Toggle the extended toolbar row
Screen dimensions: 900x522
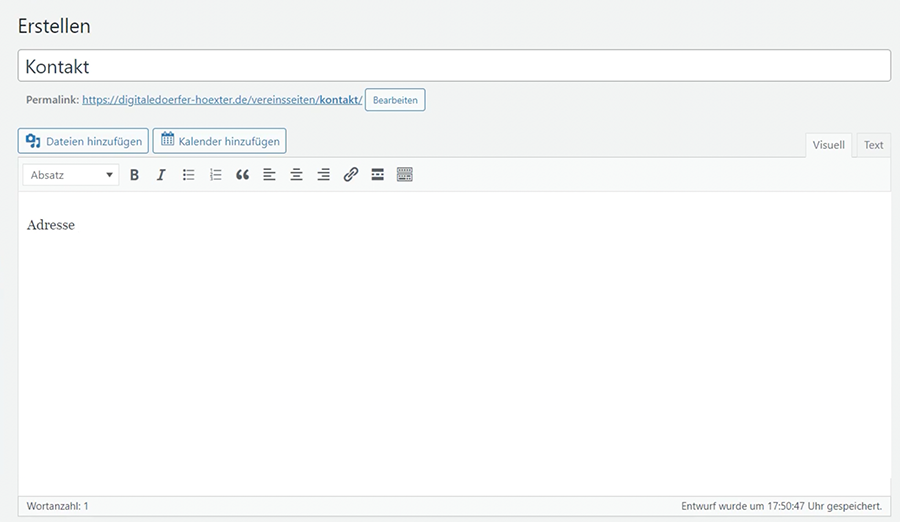point(405,175)
